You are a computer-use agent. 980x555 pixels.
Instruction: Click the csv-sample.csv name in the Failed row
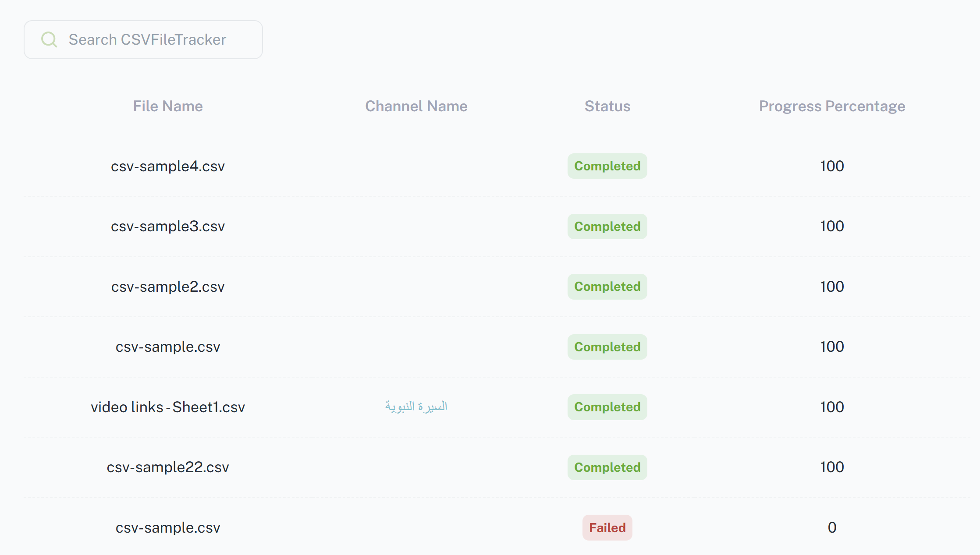168,527
